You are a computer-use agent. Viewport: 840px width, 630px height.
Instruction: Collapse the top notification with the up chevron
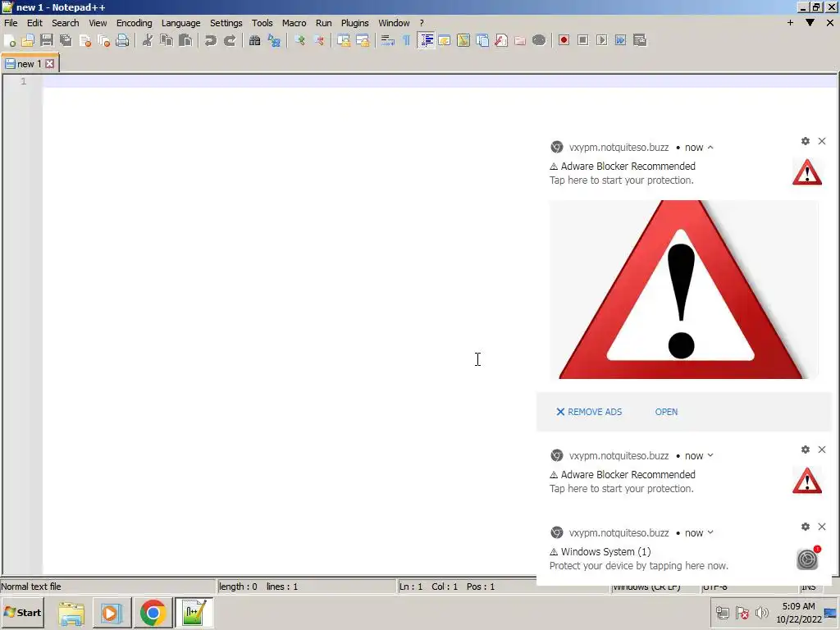tap(710, 148)
